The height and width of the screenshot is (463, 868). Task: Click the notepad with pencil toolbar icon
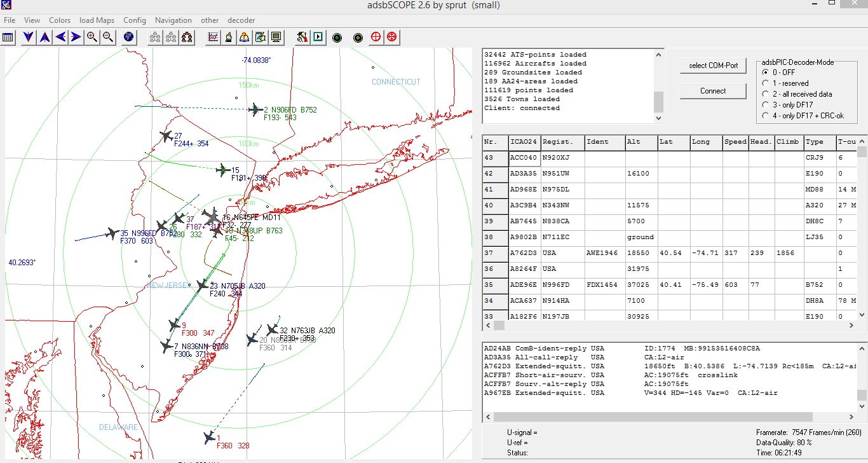coord(260,37)
